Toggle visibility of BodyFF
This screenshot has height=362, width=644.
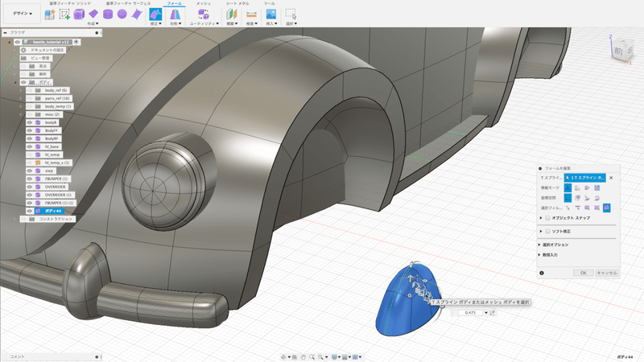point(29,130)
